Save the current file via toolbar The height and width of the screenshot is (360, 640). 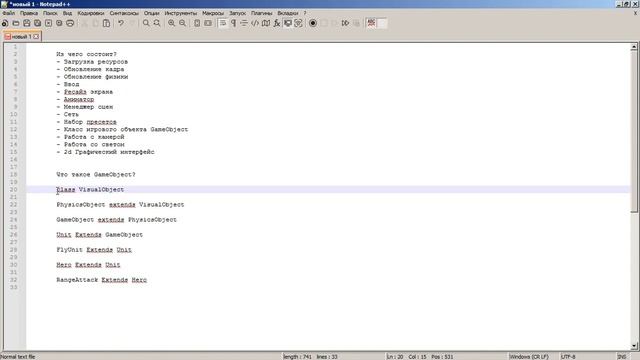tap(27, 23)
